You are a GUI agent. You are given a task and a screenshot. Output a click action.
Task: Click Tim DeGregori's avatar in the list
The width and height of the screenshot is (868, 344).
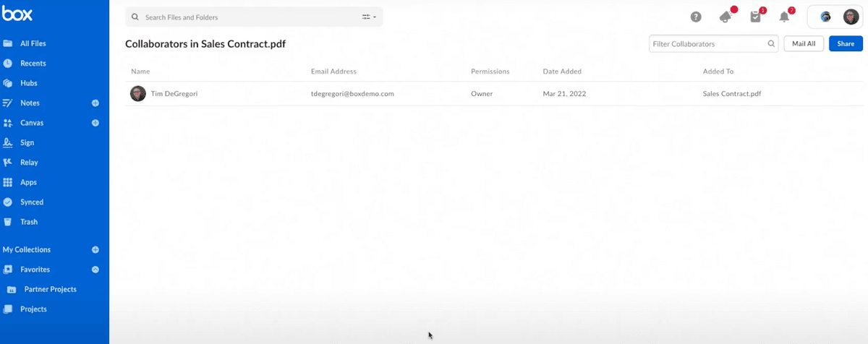pos(137,94)
